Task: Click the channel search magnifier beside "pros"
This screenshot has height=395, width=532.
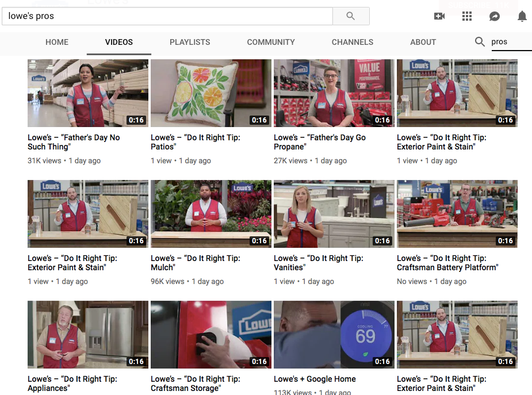Action: (480, 42)
